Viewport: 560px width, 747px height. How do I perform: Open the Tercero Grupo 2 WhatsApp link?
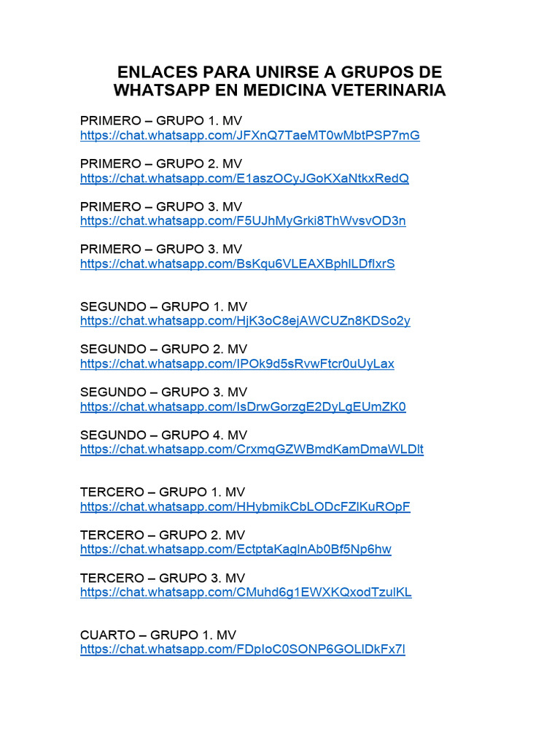point(236,549)
